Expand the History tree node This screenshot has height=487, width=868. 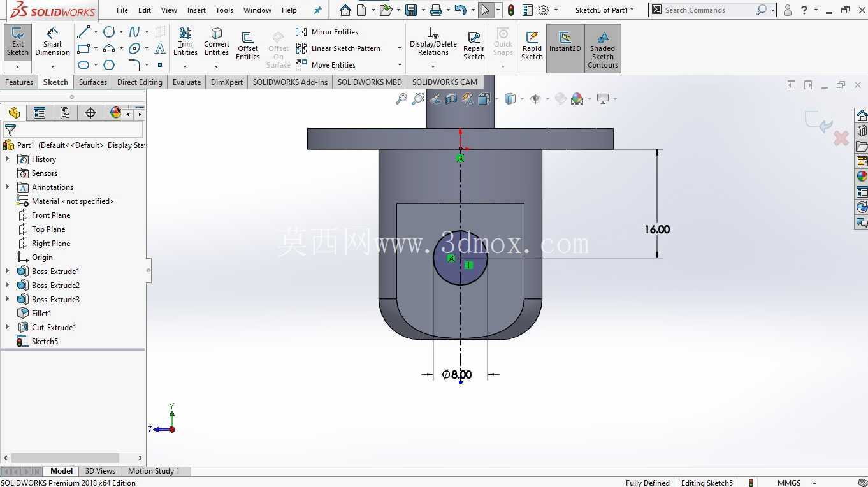tap(8, 159)
